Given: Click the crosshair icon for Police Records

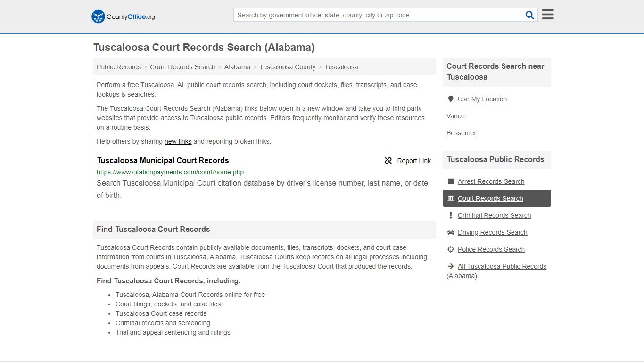Looking at the screenshot, I should pyautogui.click(x=451, y=249).
